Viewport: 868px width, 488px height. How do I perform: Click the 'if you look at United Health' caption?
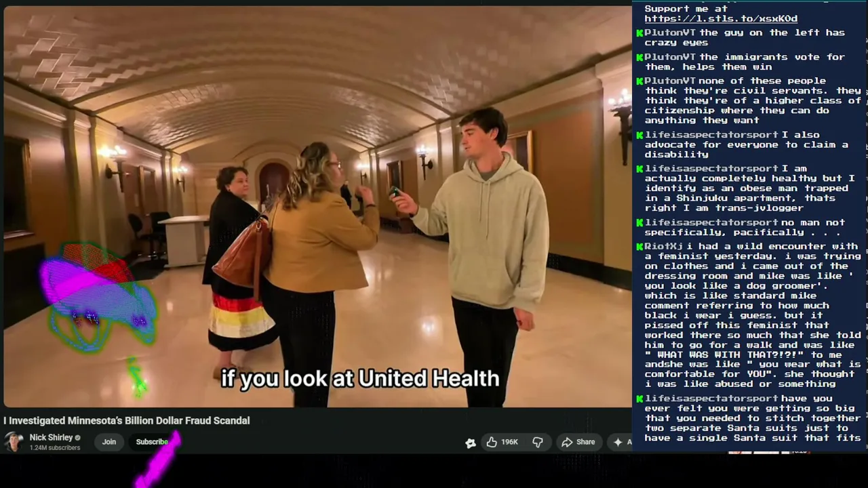[360, 378]
